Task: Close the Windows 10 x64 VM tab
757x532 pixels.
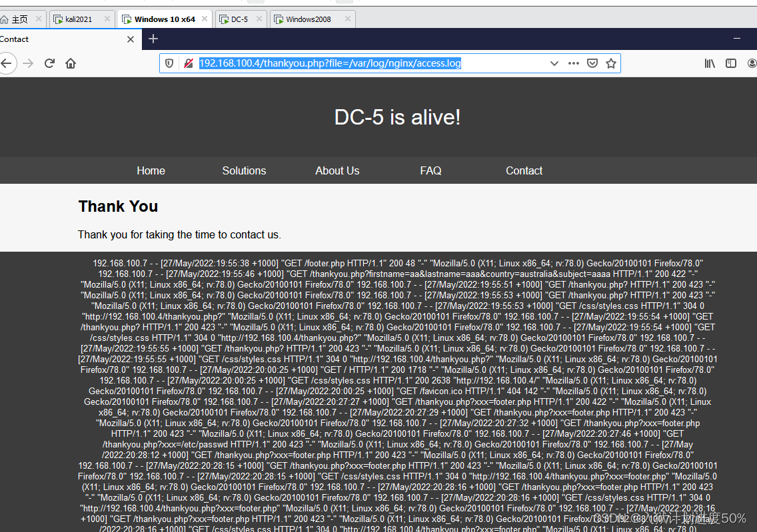Action: tap(205, 19)
